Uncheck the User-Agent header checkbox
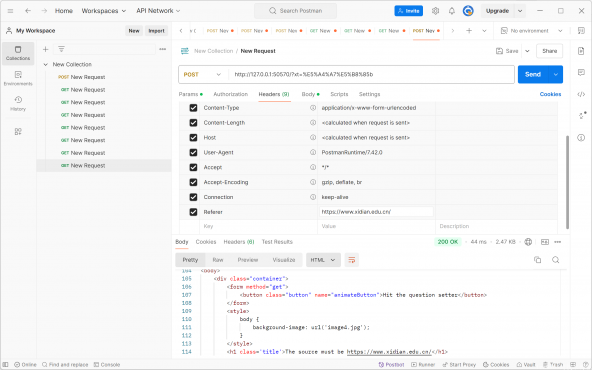The width and height of the screenshot is (592, 370). (x=193, y=153)
